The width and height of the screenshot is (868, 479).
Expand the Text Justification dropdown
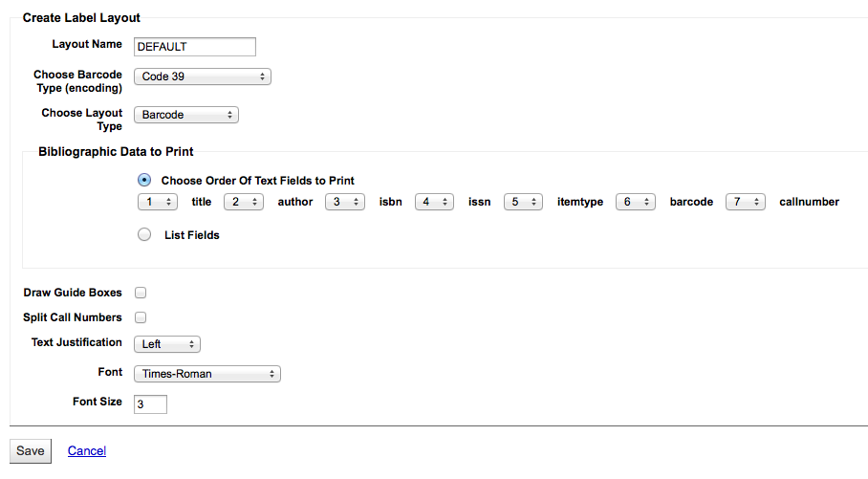166,343
